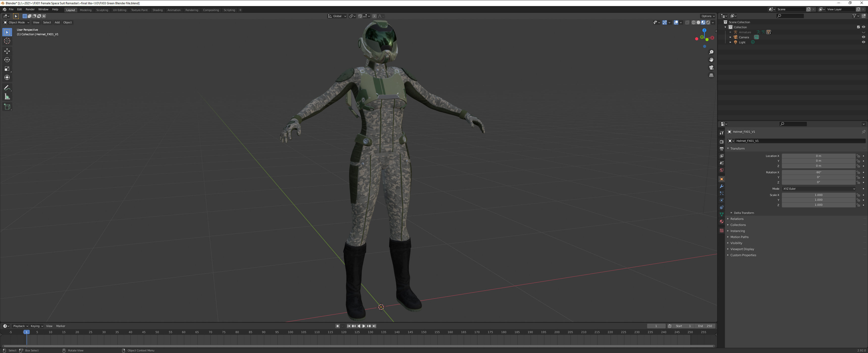Viewport: 868px width, 353px height.
Task: Select the Move tool
Action: point(7,51)
